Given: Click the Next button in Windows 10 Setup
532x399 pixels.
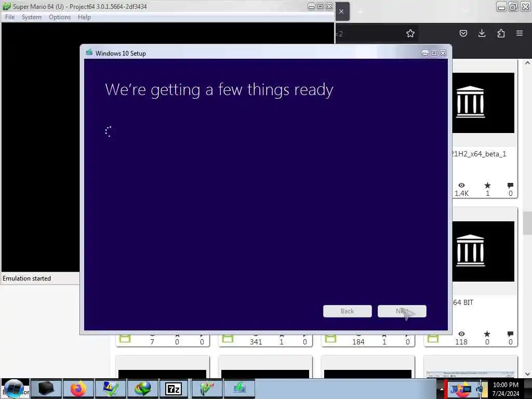Looking at the screenshot, I should click(402, 311).
